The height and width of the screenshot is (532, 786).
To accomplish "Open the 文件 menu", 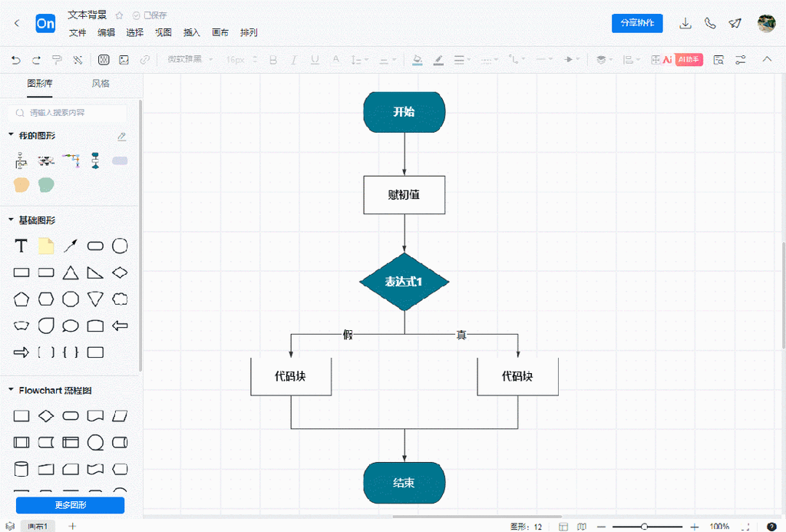I will 78,32.
